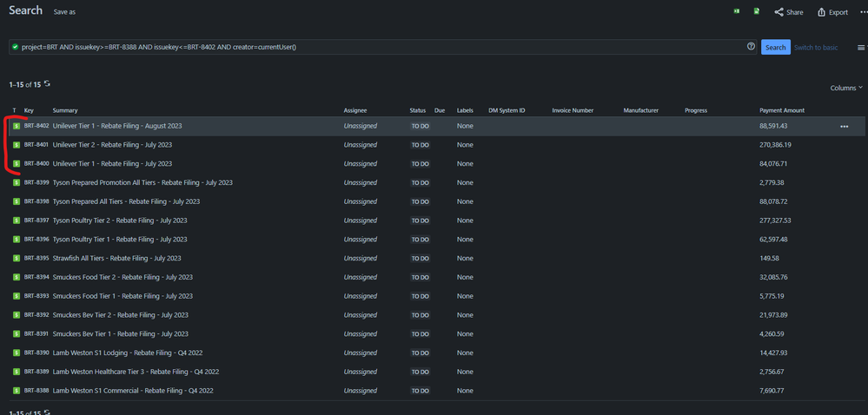Click the issue type icon for BRT-8397
The width and height of the screenshot is (868, 415).
click(x=17, y=221)
